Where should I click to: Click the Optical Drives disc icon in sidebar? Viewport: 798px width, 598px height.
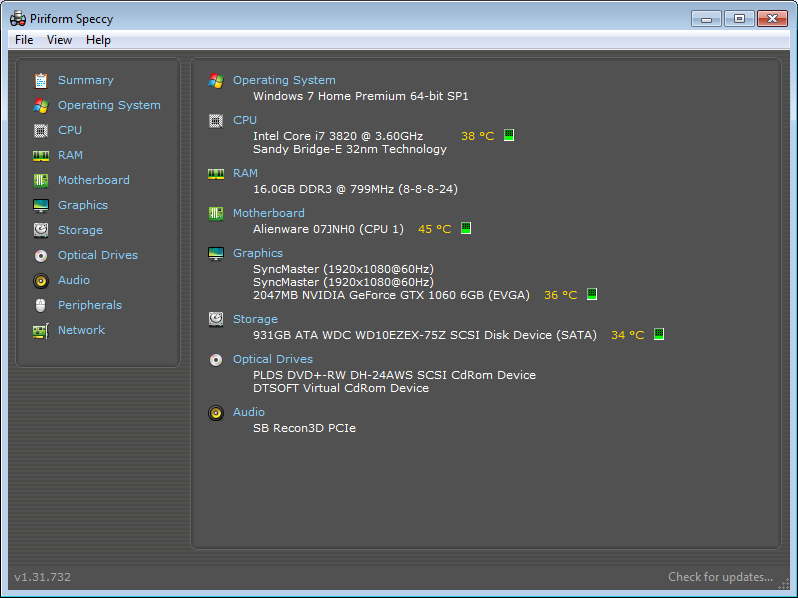(41, 255)
